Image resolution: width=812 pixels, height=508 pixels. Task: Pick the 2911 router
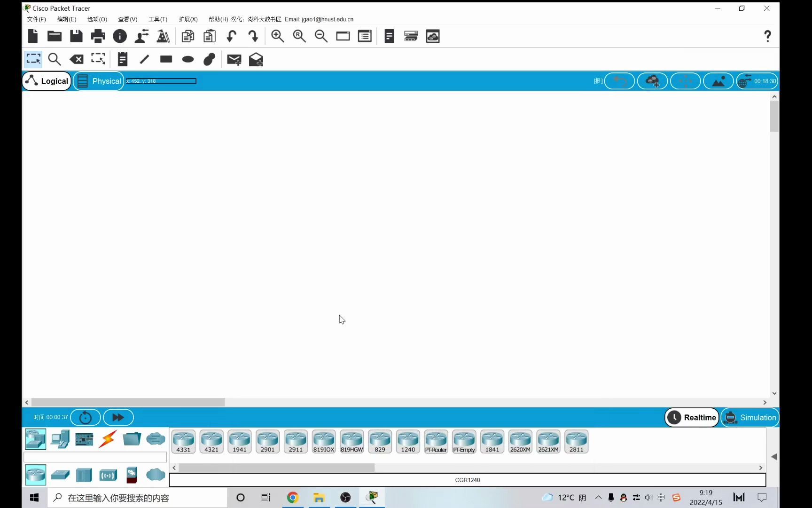(296, 442)
